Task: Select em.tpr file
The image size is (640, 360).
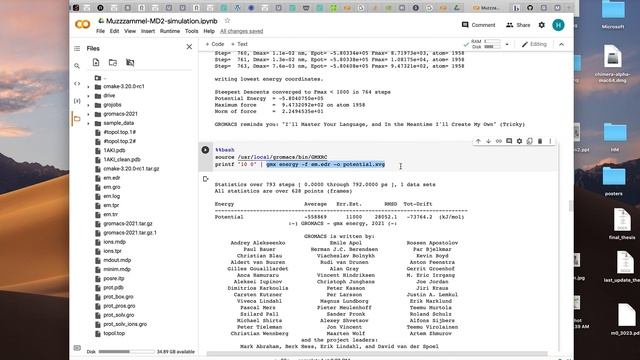Action: tap(111, 205)
